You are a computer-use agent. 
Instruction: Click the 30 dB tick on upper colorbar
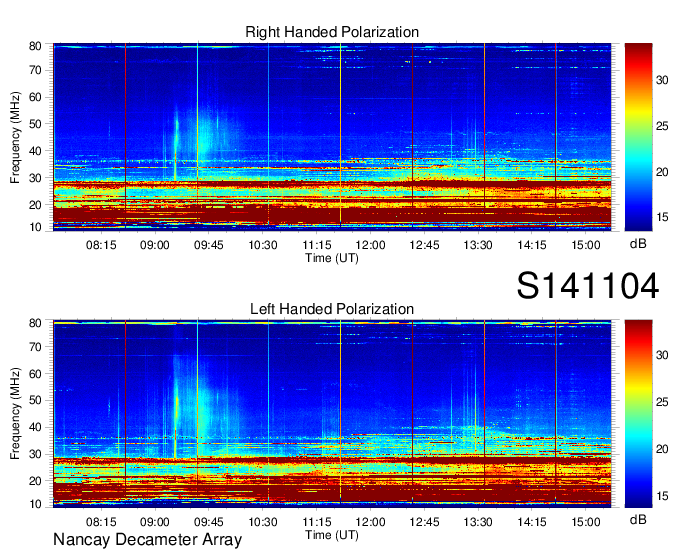662,80
